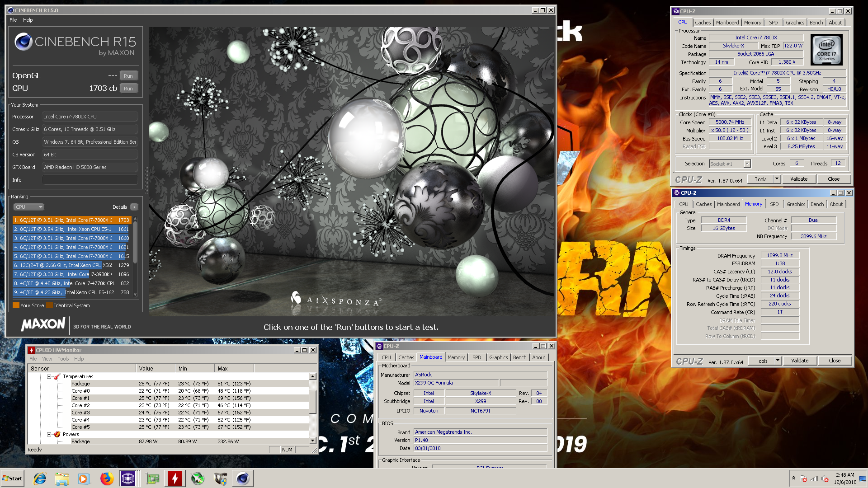Open the Selection Socket #1 dropdown
This screenshot has height=488, width=868.
(x=747, y=164)
